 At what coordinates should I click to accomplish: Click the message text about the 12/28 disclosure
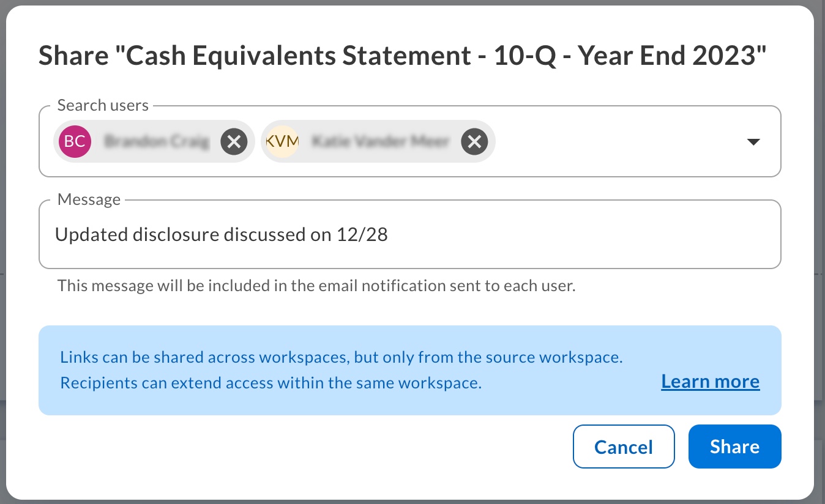coord(221,234)
